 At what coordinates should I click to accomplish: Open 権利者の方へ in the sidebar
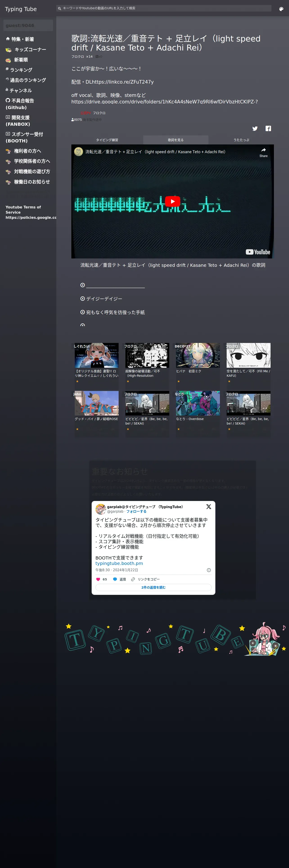click(x=24, y=151)
